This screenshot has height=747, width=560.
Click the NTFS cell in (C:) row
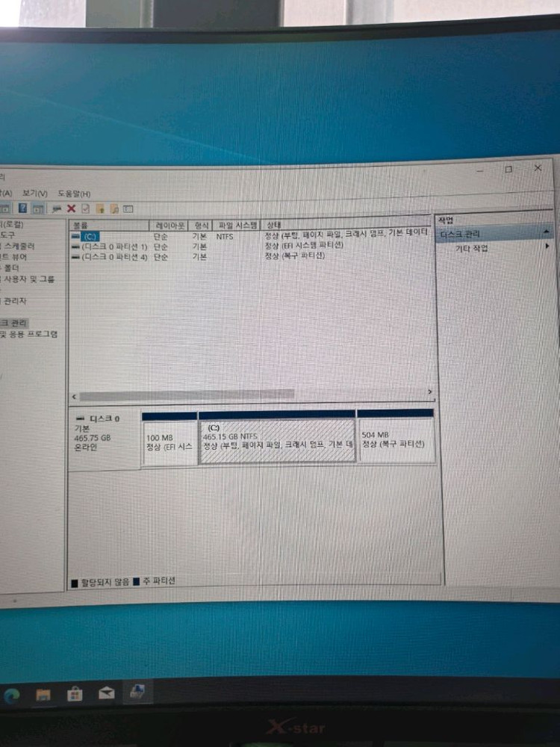[225, 236]
